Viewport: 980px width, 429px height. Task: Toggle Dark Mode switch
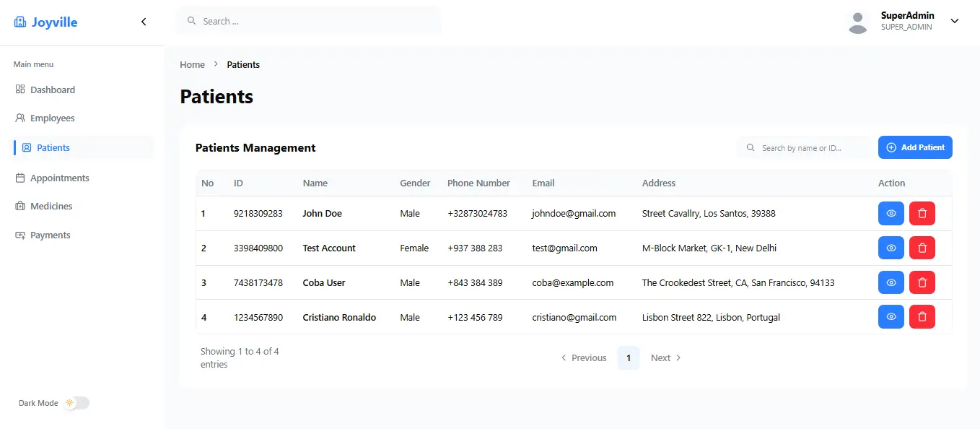pyautogui.click(x=76, y=403)
